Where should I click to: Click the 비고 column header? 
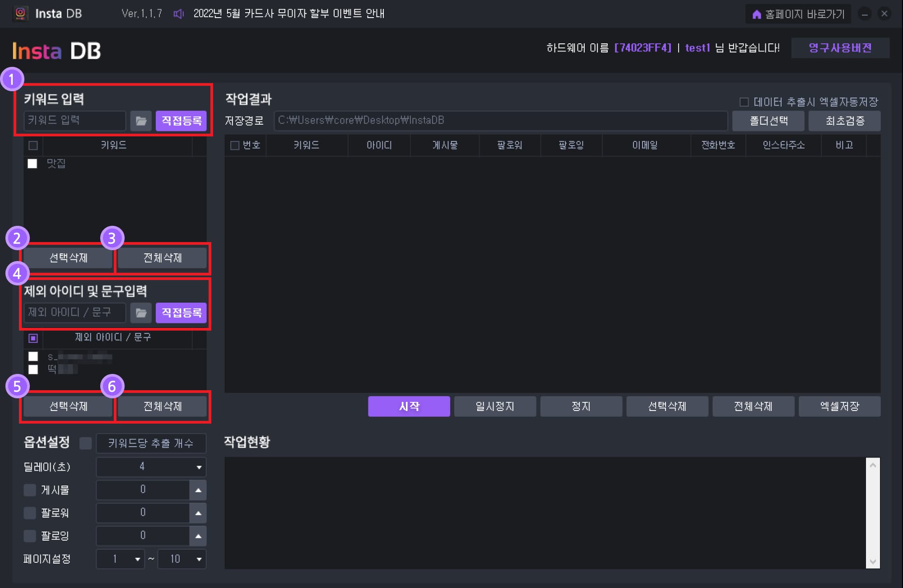pos(844,145)
